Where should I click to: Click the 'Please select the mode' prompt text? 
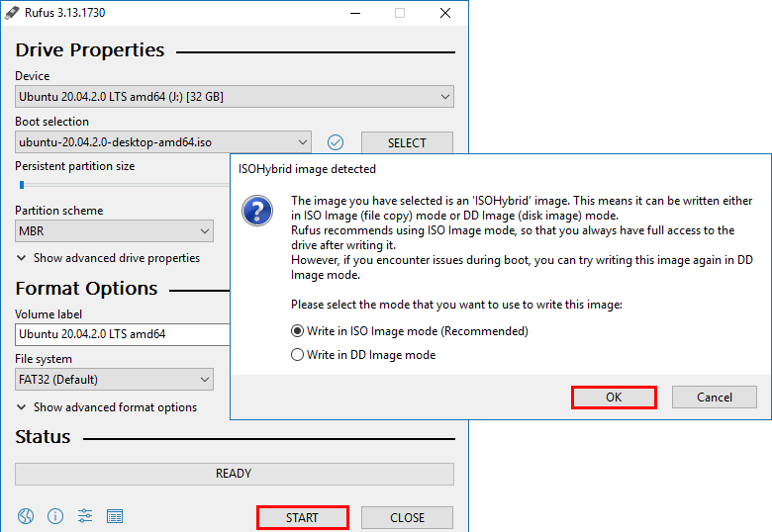tap(456, 305)
